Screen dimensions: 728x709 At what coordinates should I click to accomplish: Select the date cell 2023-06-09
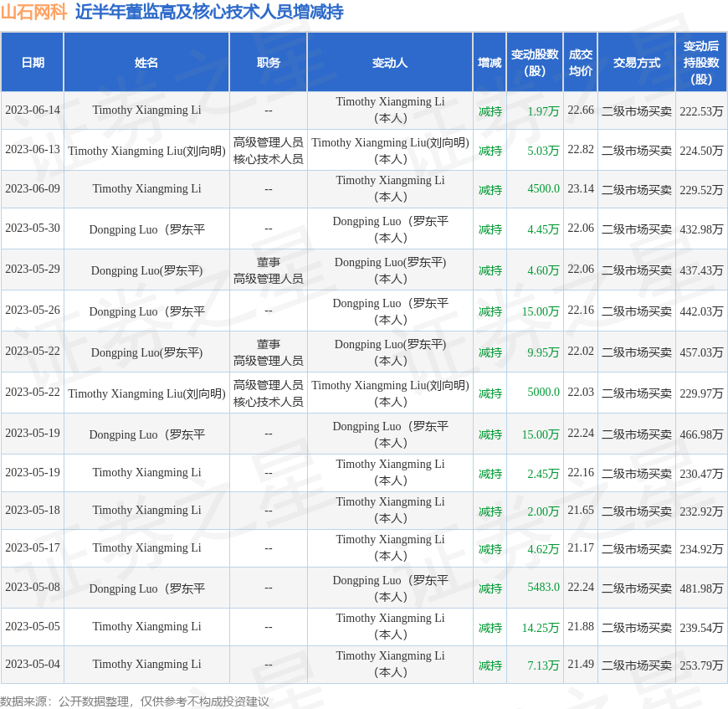pyautogui.click(x=33, y=189)
